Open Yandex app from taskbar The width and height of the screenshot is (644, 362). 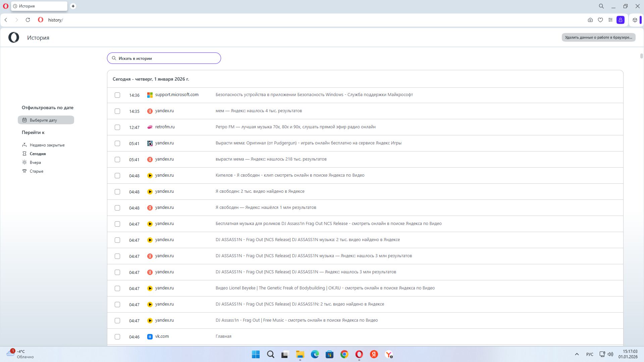coord(374,355)
